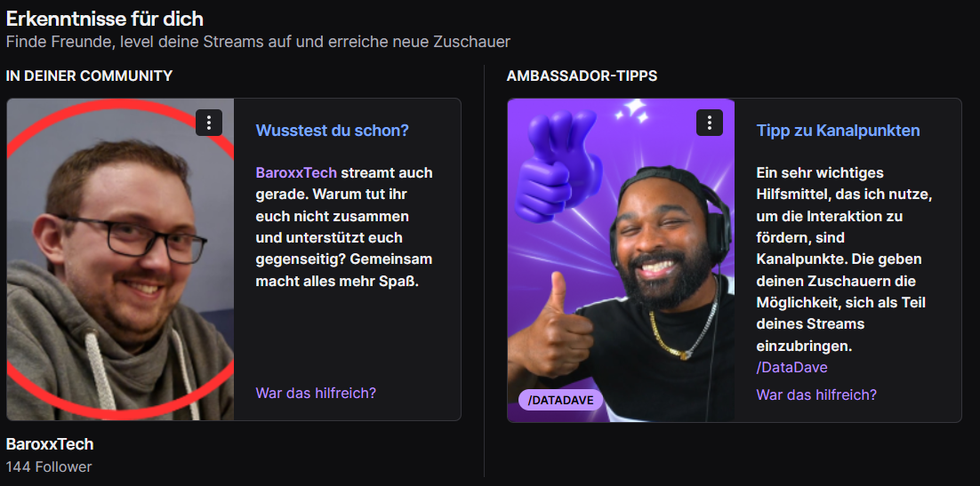Click the BaroxxTech channel name below the card
Screen dimensions: 980x486
click(50, 445)
